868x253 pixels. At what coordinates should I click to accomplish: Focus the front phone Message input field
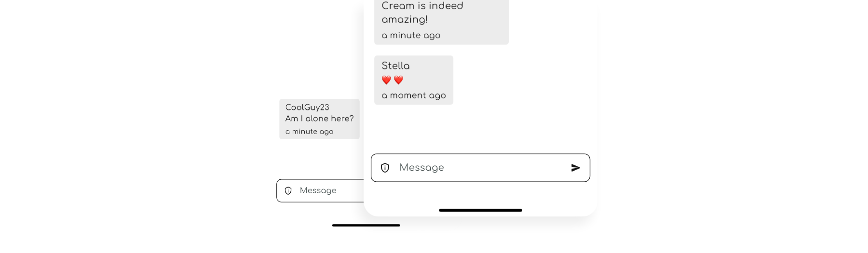click(480, 168)
